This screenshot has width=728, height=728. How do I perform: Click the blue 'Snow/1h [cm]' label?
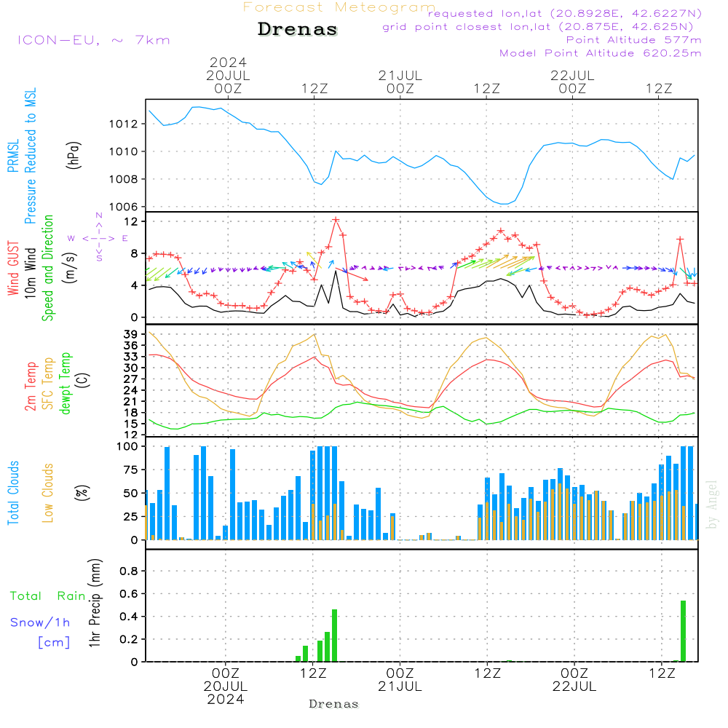coord(40,632)
